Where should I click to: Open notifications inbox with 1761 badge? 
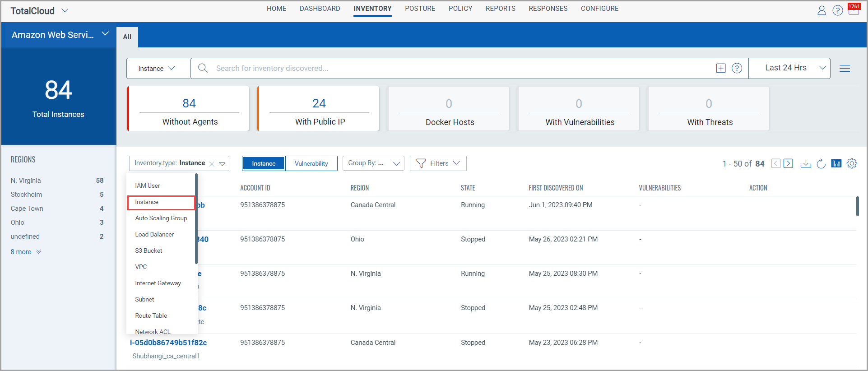pyautogui.click(x=854, y=9)
